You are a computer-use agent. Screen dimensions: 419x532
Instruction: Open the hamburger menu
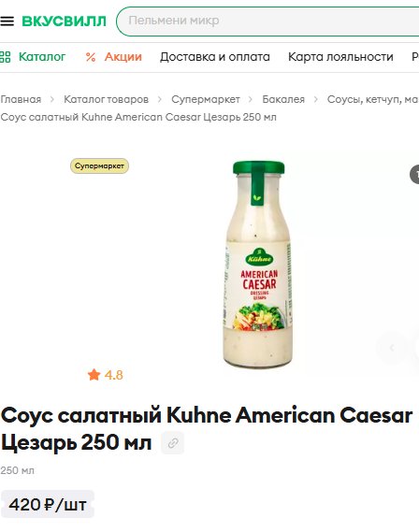[x=7, y=21]
